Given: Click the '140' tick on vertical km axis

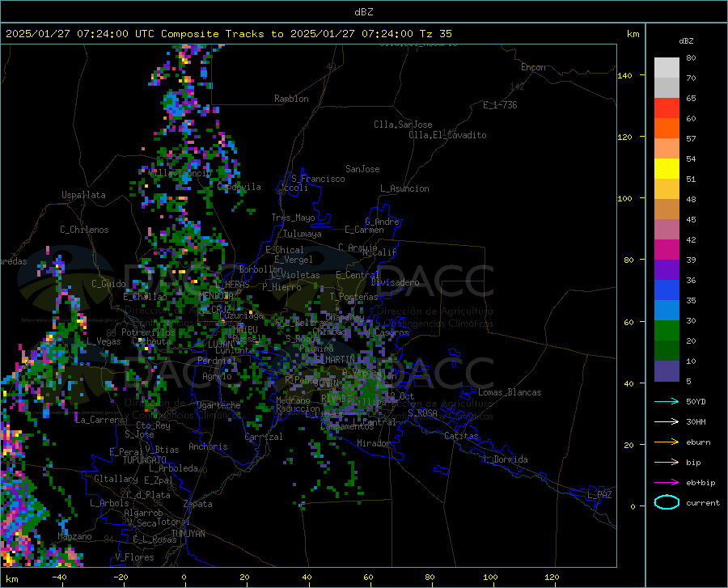Looking at the screenshot, I should click(x=624, y=75).
